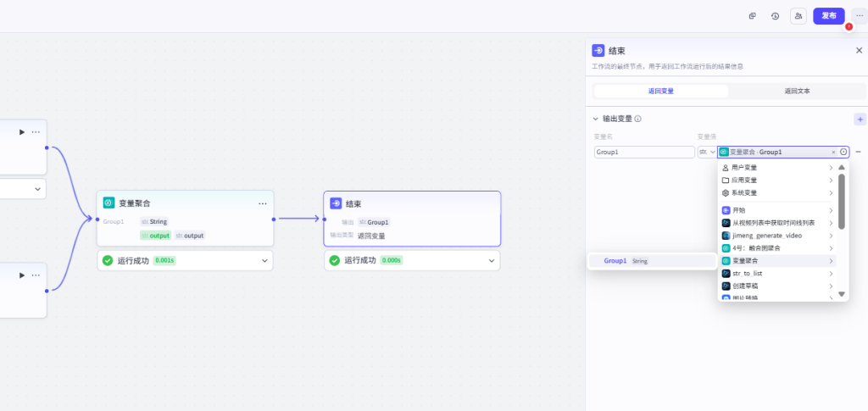
Task: Open the version history clock icon
Action: pyautogui.click(x=775, y=16)
